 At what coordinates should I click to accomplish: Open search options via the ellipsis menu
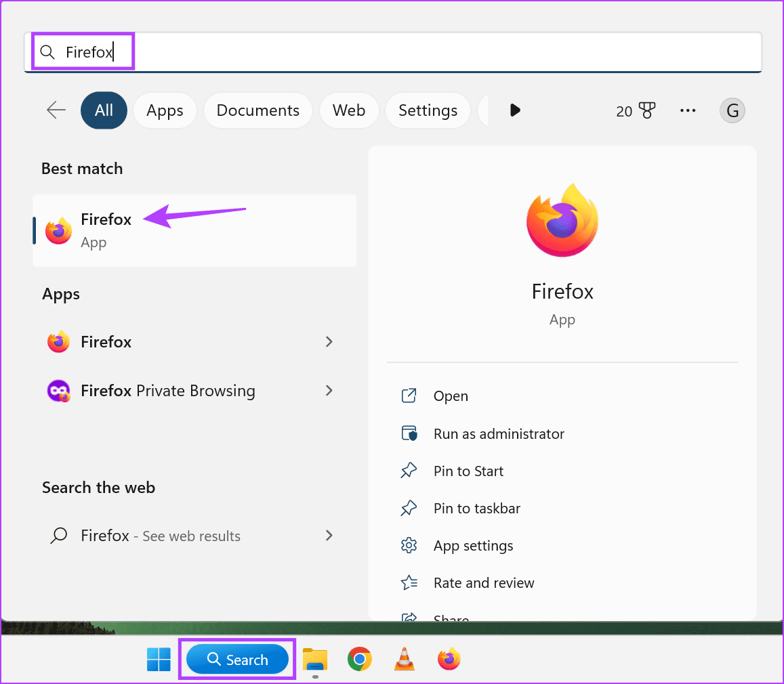coord(688,110)
